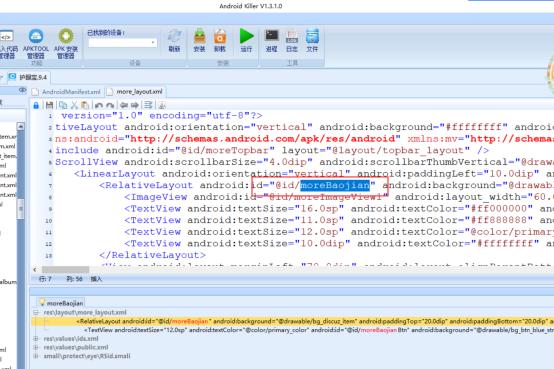Click the Undo arrow in editor toolbar
The width and height of the screenshot is (554, 369).
point(99,105)
